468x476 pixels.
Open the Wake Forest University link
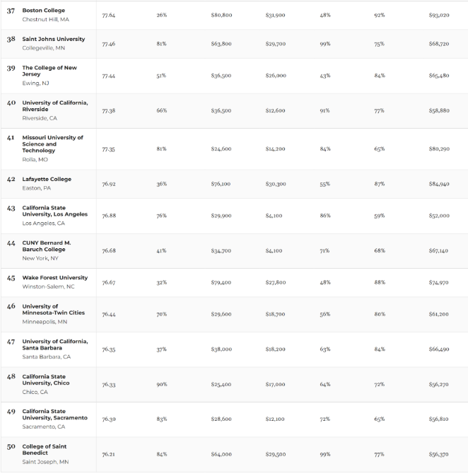tap(54, 278)
